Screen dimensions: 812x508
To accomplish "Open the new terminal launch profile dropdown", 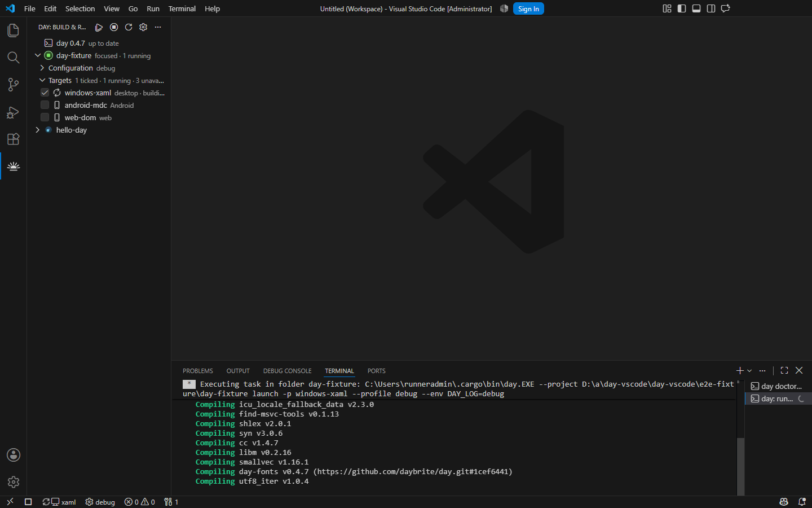I will 749,371.
